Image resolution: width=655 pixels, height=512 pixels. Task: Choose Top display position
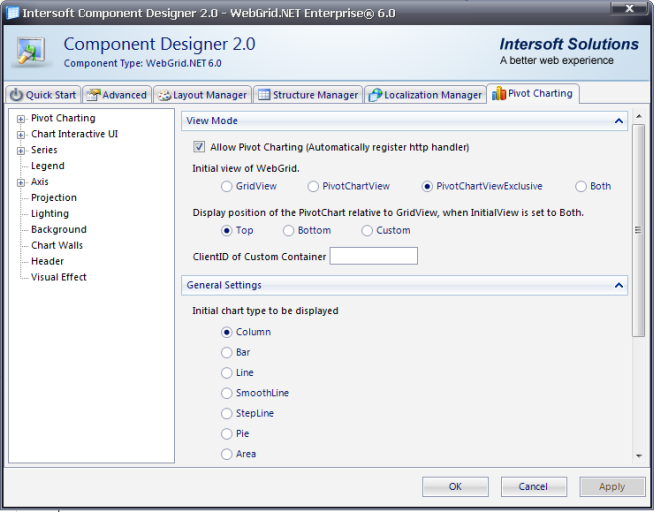point(226,231)
